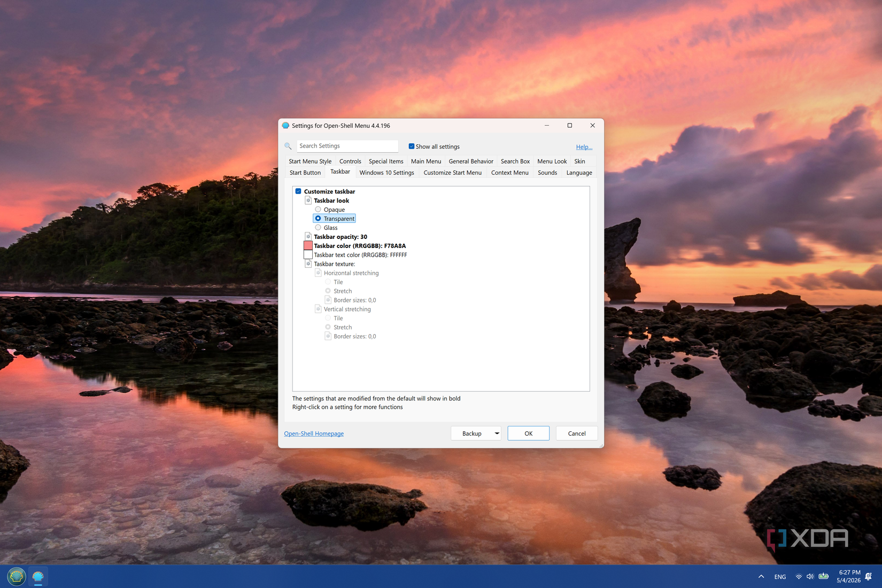Open the Start button on the taskbar
This screenshot has width=882, height=588.
tap(17, 576)
